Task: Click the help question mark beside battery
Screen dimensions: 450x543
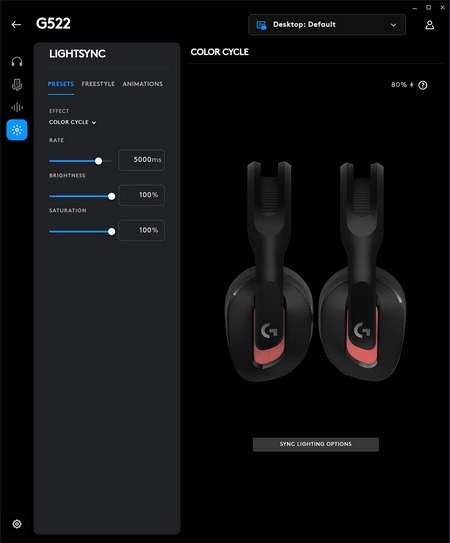Action: click(x=423, y=85)
